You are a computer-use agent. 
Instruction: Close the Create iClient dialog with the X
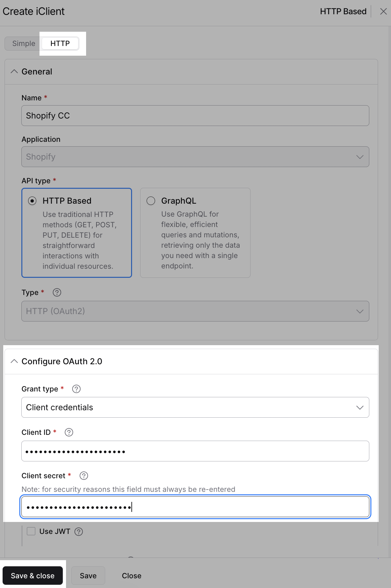click(x=383, y=11)
